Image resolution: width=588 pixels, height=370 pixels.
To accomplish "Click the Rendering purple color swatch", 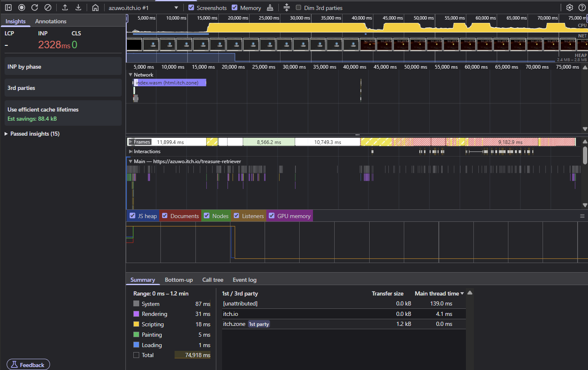I will [136, 313].
